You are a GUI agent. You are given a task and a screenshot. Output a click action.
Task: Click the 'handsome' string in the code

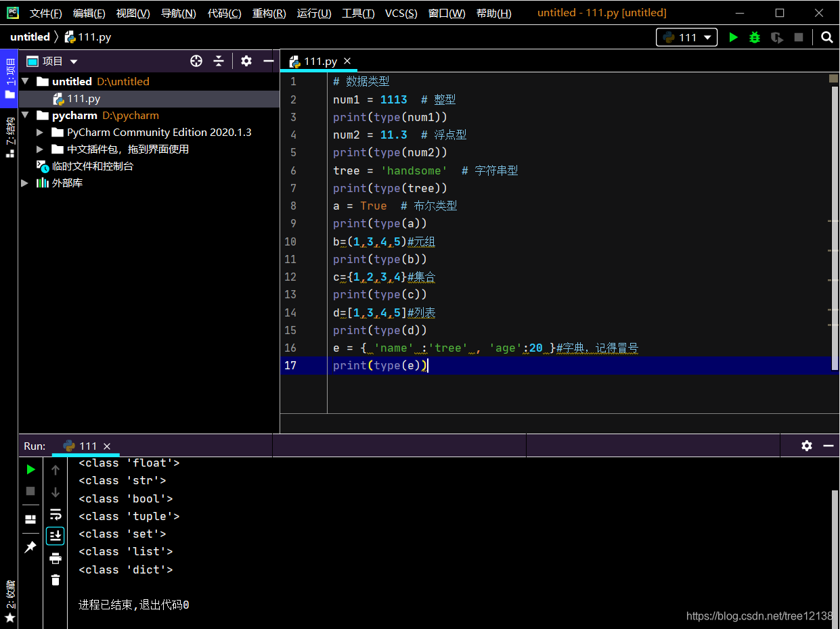point(414,170)
